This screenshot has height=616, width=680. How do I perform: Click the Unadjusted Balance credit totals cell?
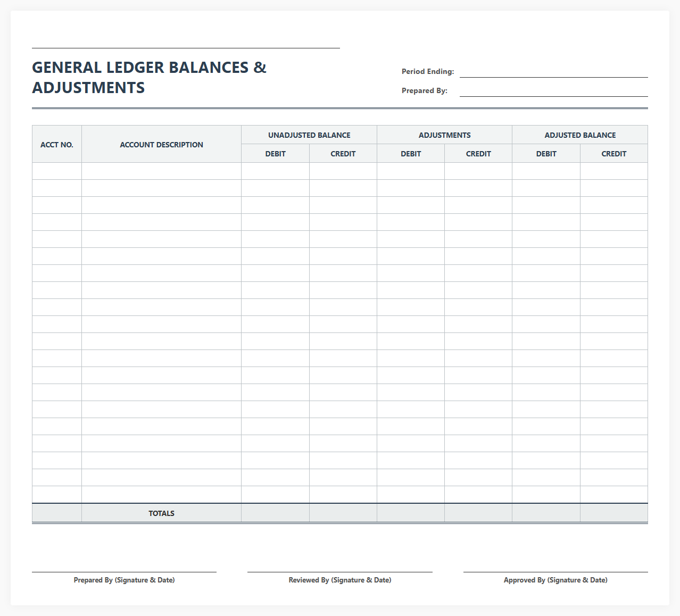coord(343,513)
